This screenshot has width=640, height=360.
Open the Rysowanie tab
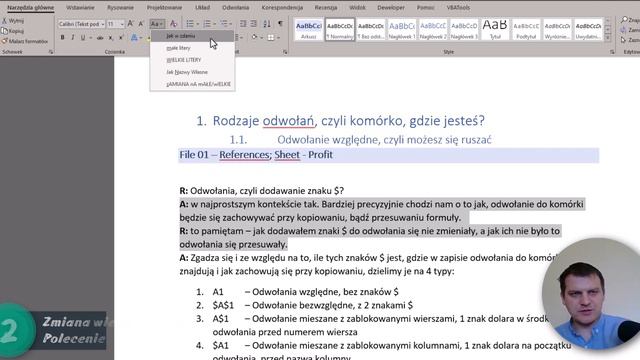pyautogui.click(x=120, y=7)
